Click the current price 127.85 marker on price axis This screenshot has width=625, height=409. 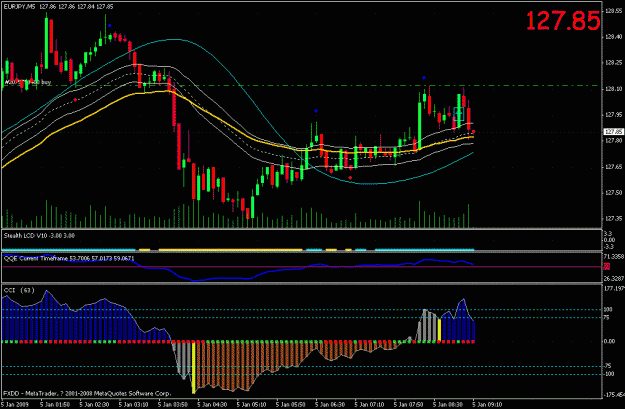point(614,132)
